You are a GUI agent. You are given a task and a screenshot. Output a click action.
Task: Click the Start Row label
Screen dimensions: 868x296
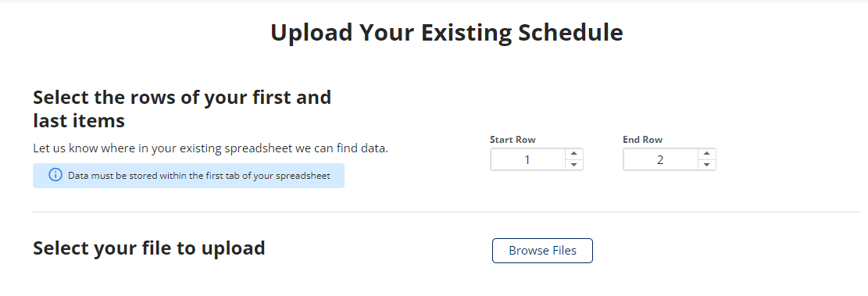(513, 140)
